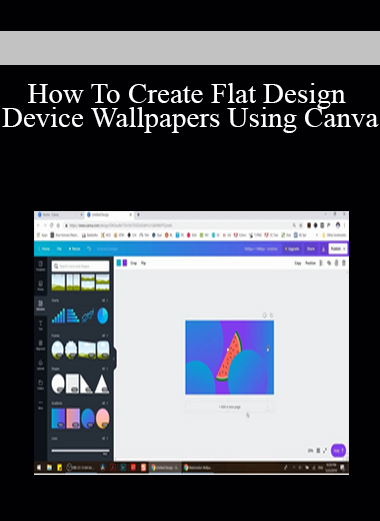Select the Elements tab in Canva sidebar
This screenshot has width=380, height=521.
point(41,305)
